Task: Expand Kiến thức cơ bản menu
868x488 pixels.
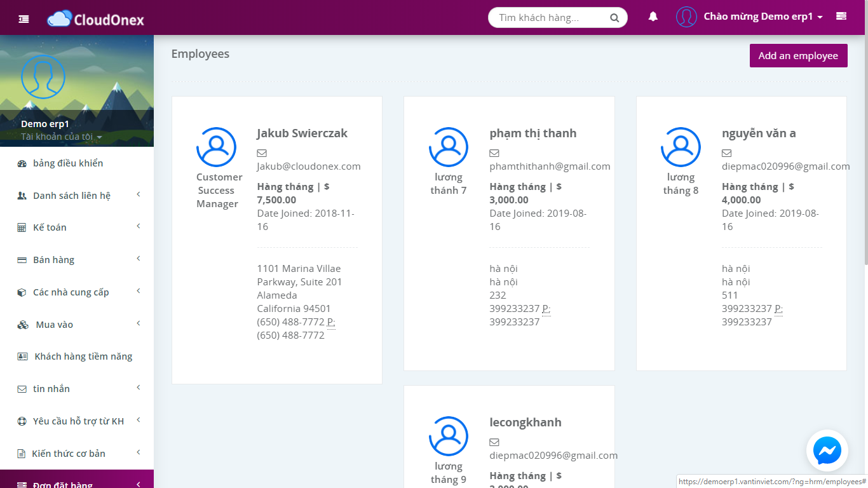Action: point(77,454)
